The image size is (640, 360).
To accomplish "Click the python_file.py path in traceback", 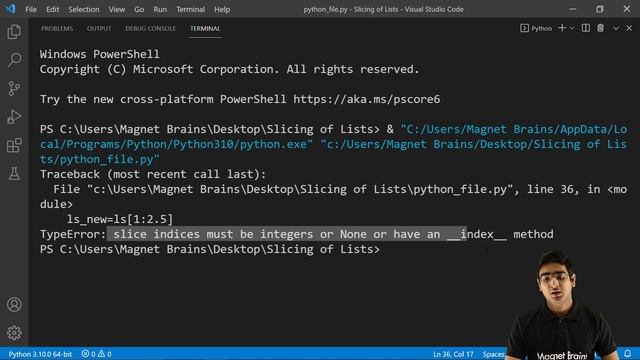I will tap(300, 189).
